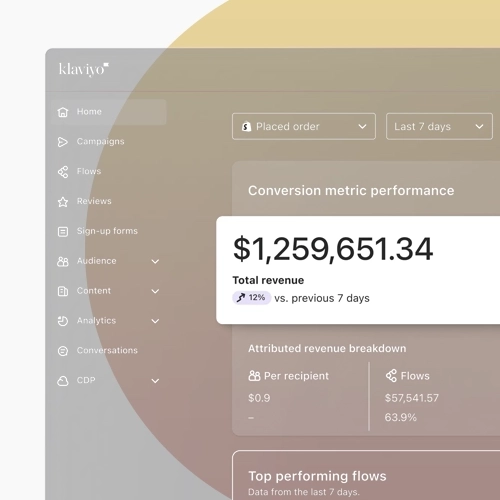Open Sign-up forms menu item
Viewport: 500px width, 500px height.
point(107,231)
